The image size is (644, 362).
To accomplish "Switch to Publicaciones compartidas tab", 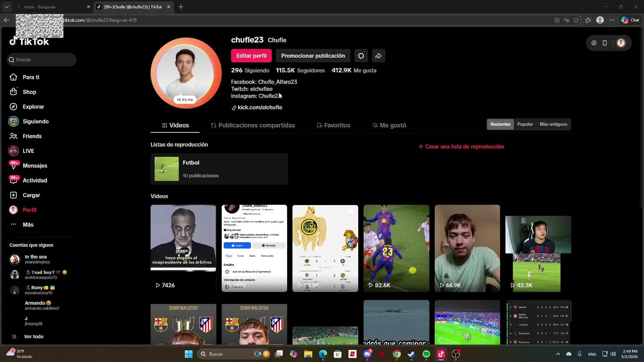I will (253, 125).
